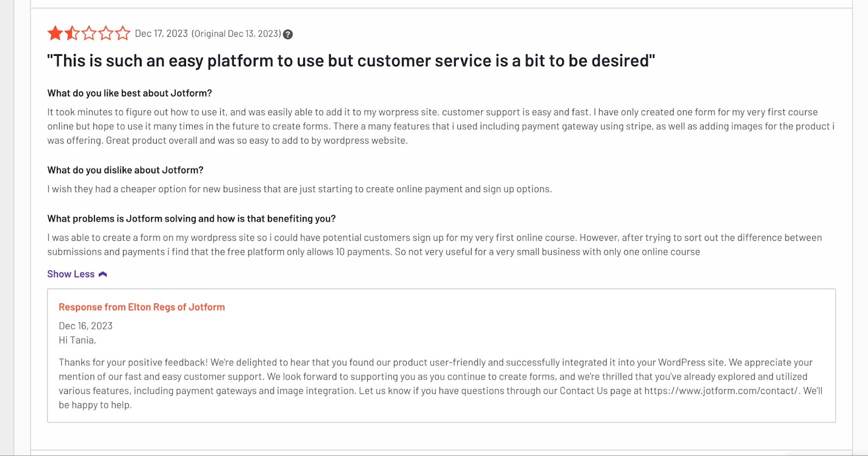Click the Original Dec 13, 2023 text
This screenshot has height=456, width=868.
(x=236, y=34)
